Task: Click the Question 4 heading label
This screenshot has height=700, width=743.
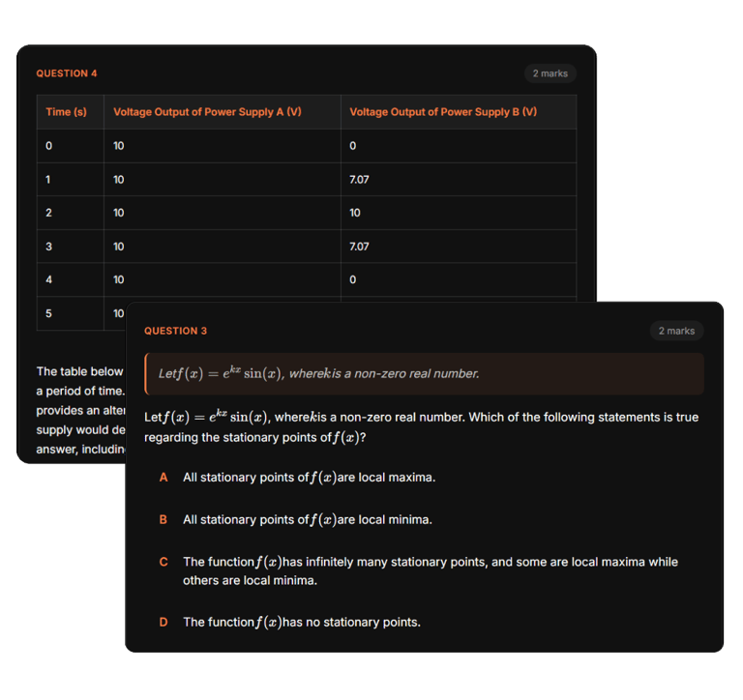Action: click(67, 73)
